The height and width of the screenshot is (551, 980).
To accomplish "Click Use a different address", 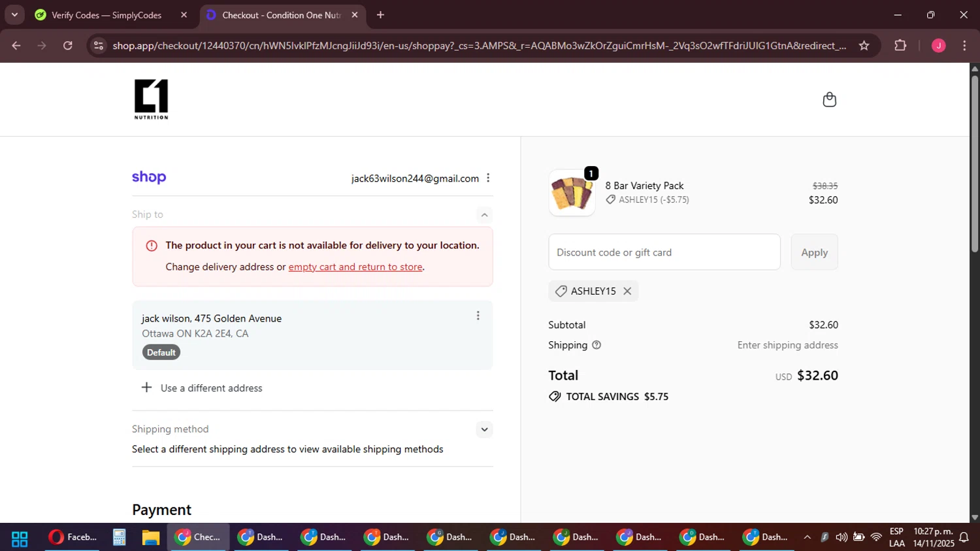I will pyautogui.click(x=212, y=388).
